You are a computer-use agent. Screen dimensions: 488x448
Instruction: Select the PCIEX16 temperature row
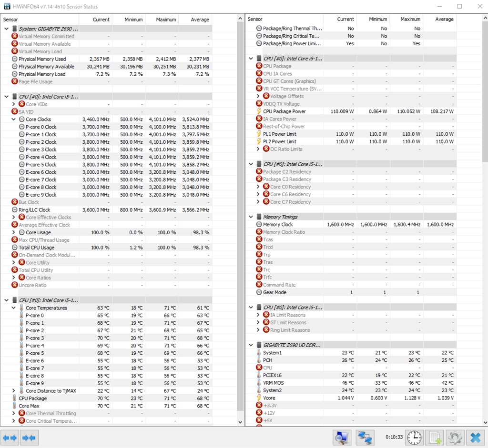click(351, 375)
